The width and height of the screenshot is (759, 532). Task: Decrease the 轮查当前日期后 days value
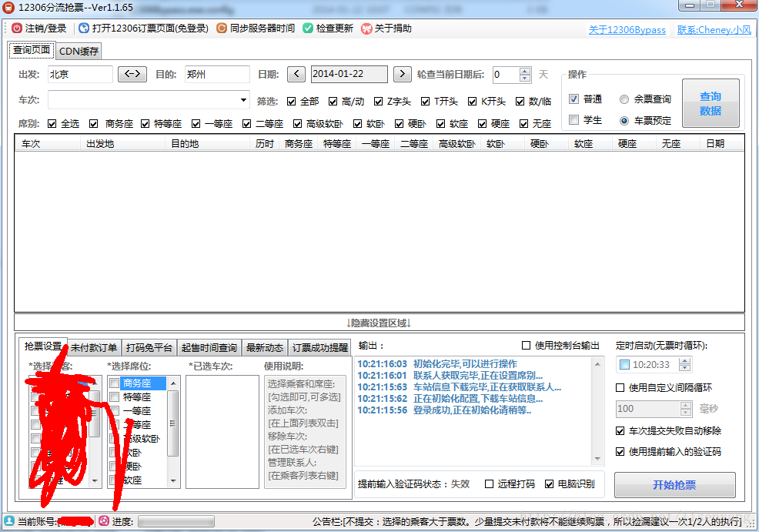[x=525, y=78]
